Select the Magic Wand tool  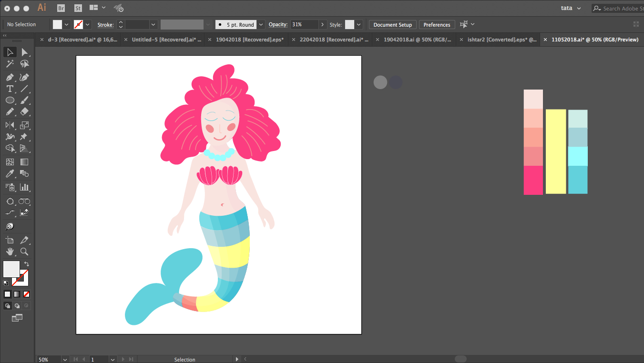tap(10, 64)
